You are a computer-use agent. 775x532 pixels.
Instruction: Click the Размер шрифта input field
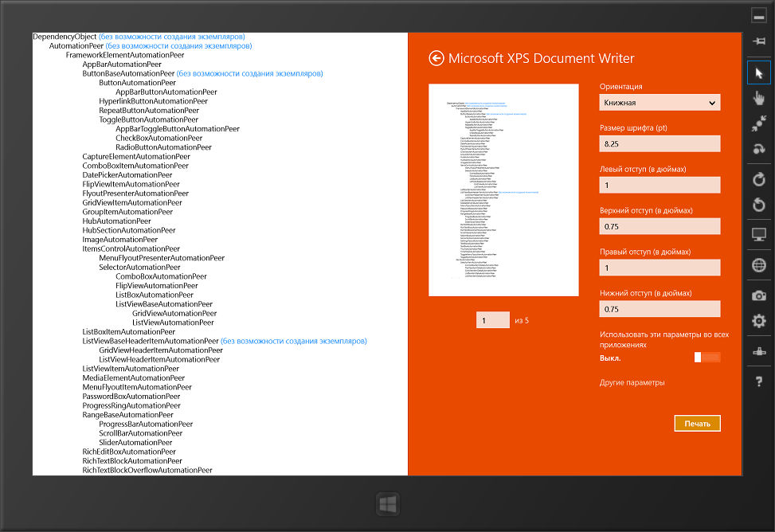click(660, 144)
